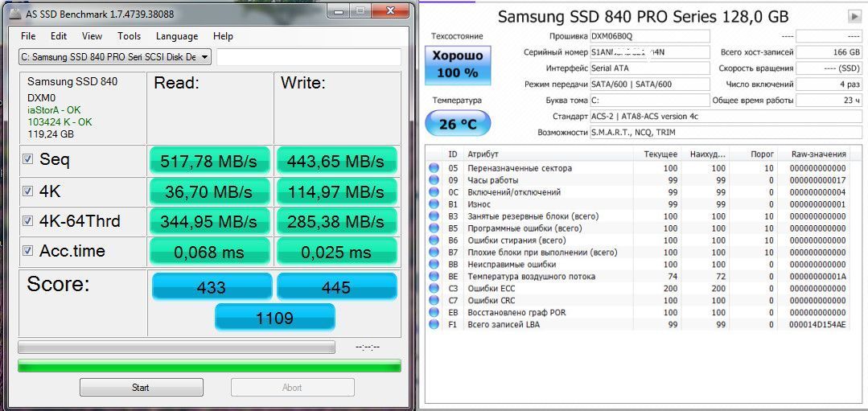This screenshot has height=411, width=868.
Task: Click the Прошивка field showing DXM06B0Q
Action: point(650,36)
